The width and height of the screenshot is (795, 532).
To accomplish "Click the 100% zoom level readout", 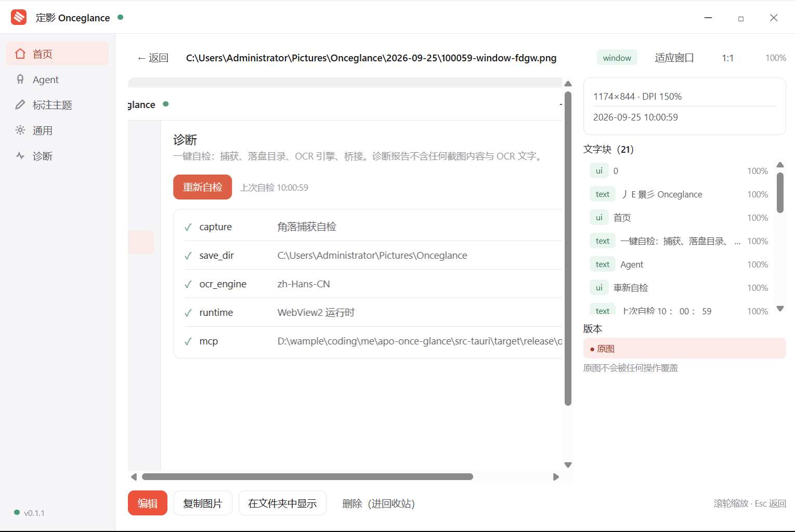I will pos(775,58).
